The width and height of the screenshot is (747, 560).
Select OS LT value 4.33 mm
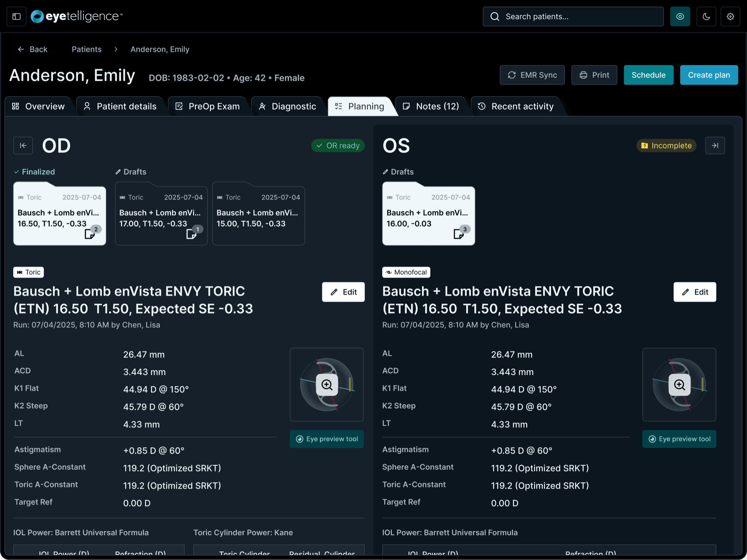(x=509, y=424)
